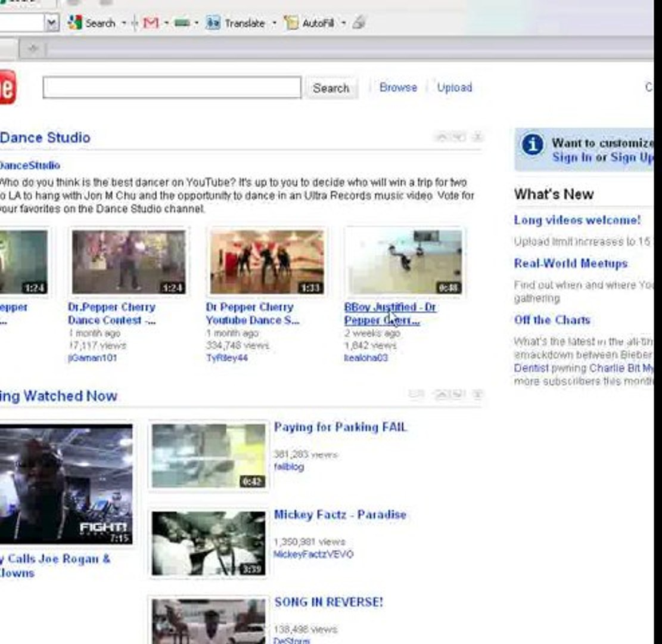Click the What's New heading text

point(554,194)
